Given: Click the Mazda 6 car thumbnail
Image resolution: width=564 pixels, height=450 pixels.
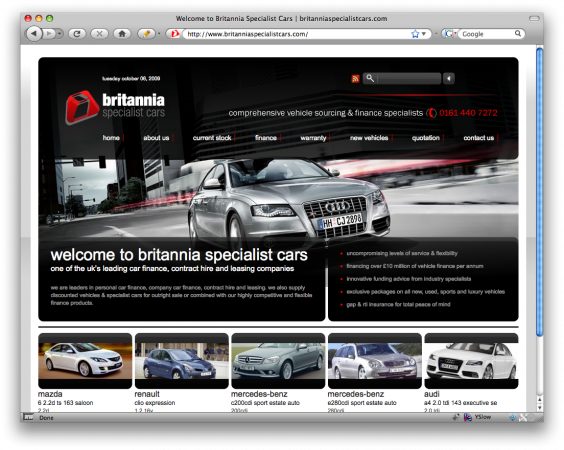Looking at the screenshot, I should click(x=85, y=360).
